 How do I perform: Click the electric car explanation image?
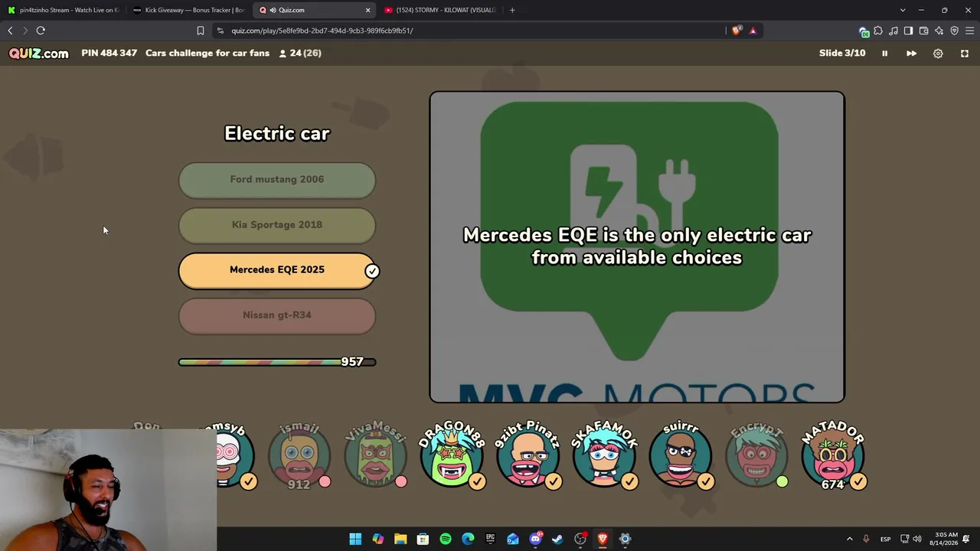point(637,247)
